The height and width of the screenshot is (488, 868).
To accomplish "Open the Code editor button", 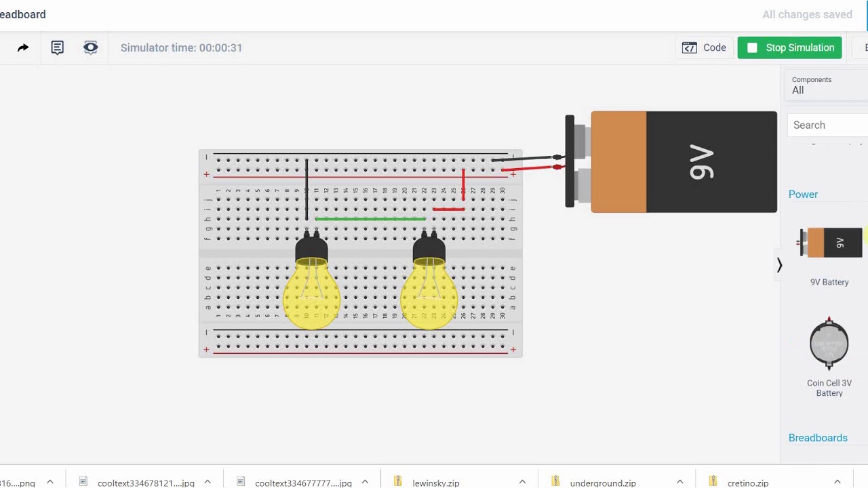I will 705,47.
